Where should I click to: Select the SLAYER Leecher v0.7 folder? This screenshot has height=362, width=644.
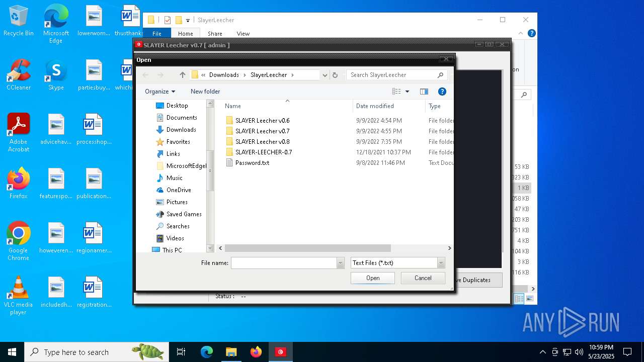point(262,131)
